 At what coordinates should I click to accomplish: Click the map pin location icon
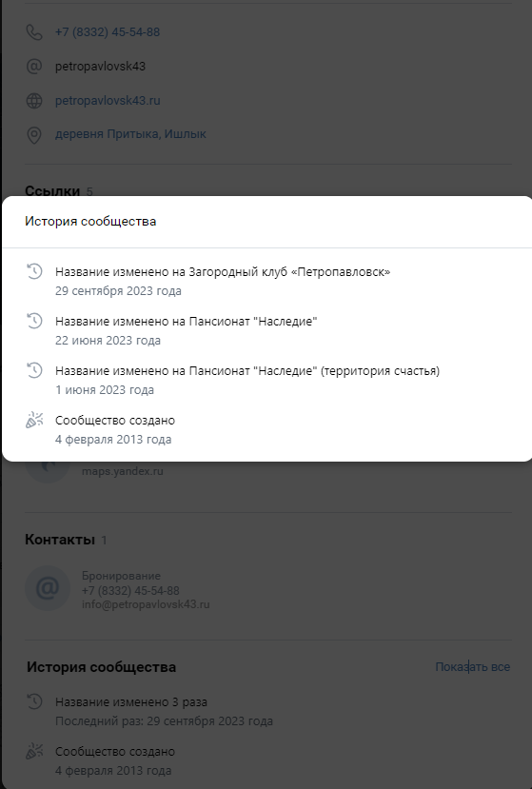(34, 135)
